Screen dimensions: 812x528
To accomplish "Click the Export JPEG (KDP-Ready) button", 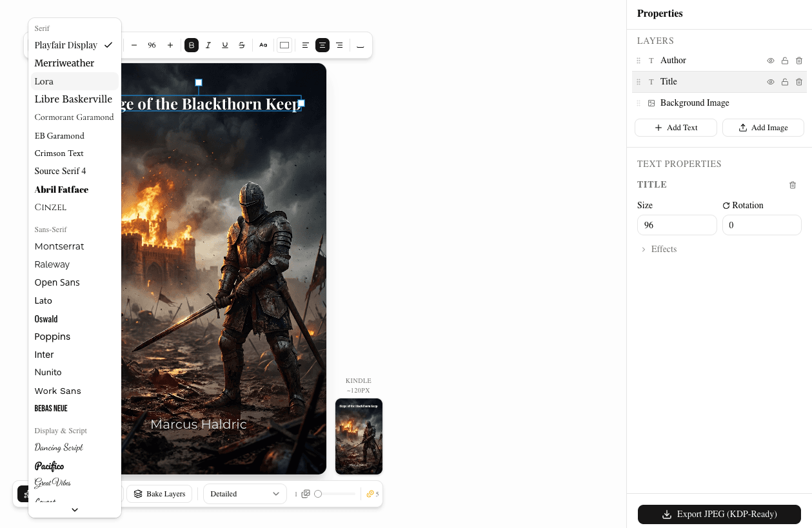I will click(x=718, y=514).
